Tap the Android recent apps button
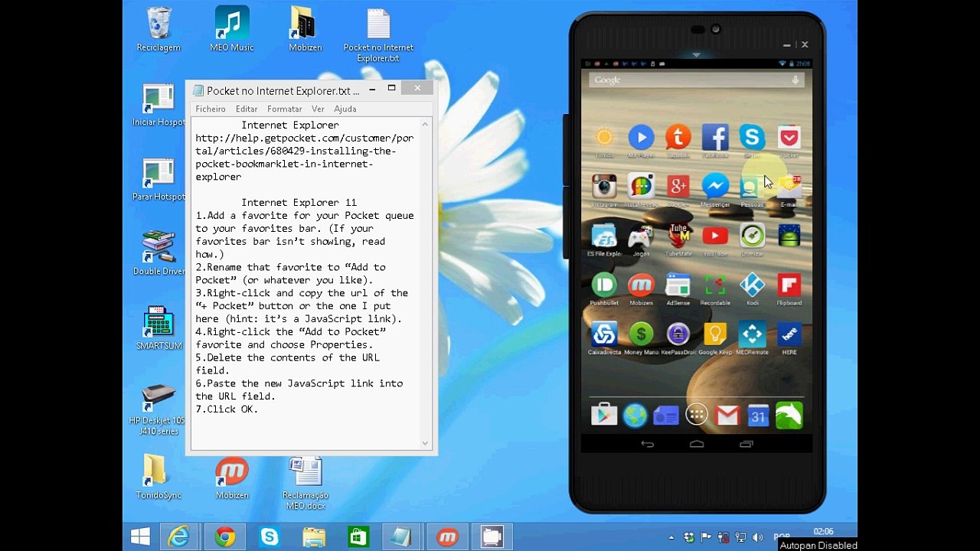This screenshot has width=980, height=551. [746, 444]
